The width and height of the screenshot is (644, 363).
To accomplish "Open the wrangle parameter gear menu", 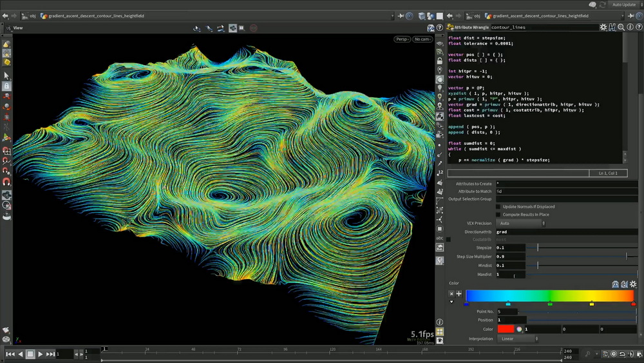I will [x=603, y=27].
